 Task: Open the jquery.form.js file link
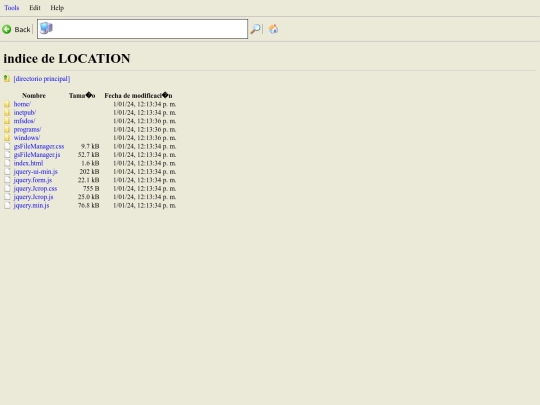pos(33,180)
